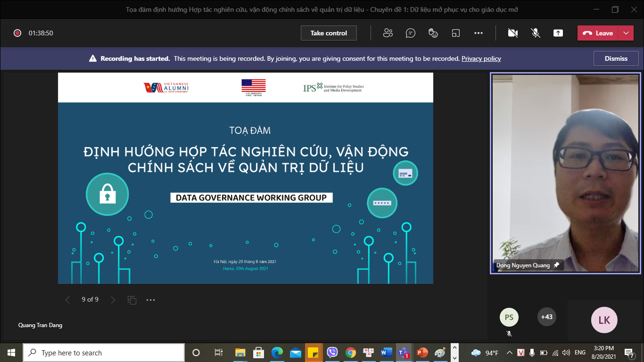The height and width of the screenshot is (362, 644).
Task: Show hidden system tray icons
Action: [x=510, y=353]
